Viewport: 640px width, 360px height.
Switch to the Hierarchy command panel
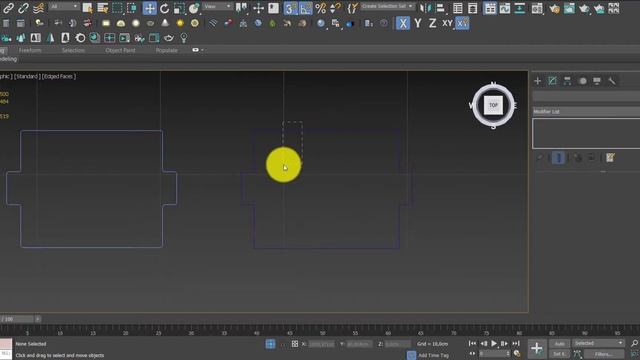point(567,81)
